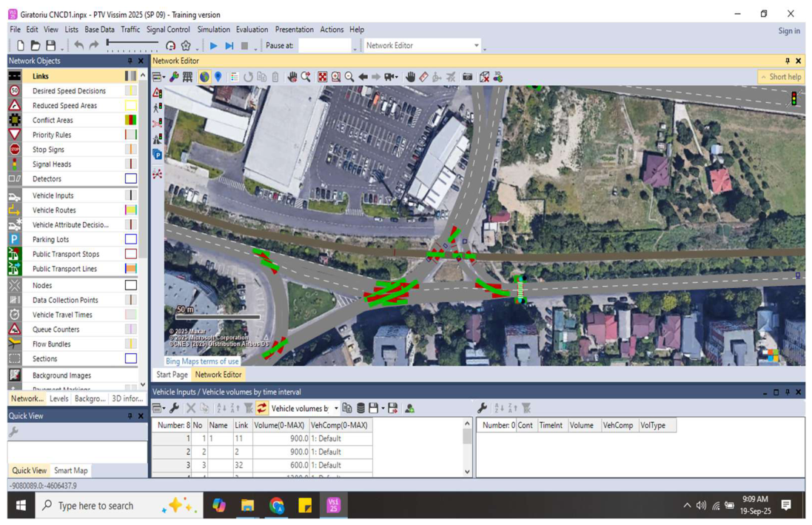Screen dimensions: 812x525
Task: Switch to the Start Page tab
Action: point(172,374)
